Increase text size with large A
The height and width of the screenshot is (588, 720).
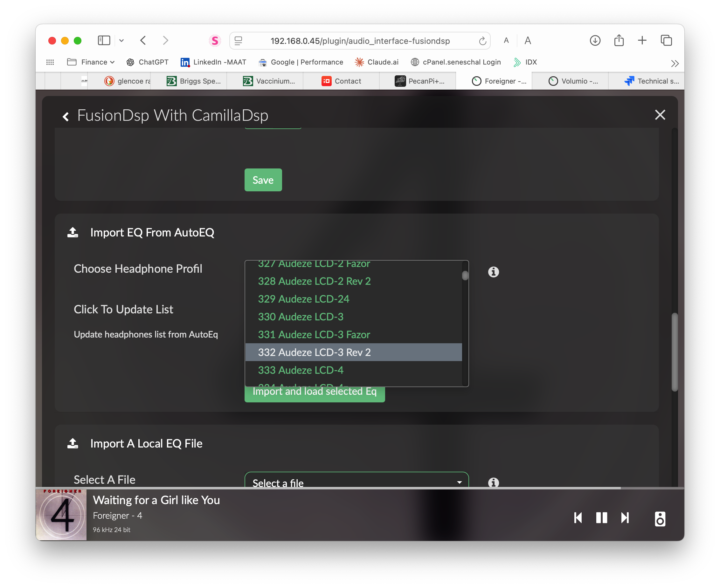[528, 41]
